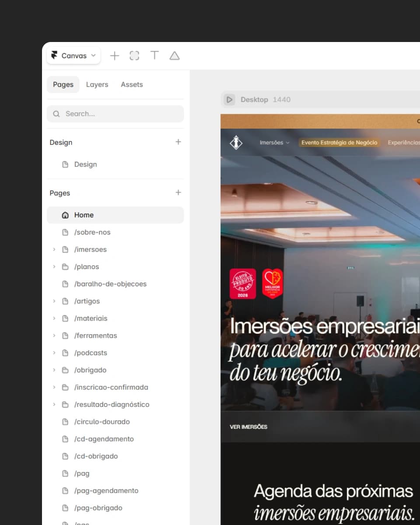Open the Canvas dropdown menu
420x525 pixels.
(x=73, y=56)
